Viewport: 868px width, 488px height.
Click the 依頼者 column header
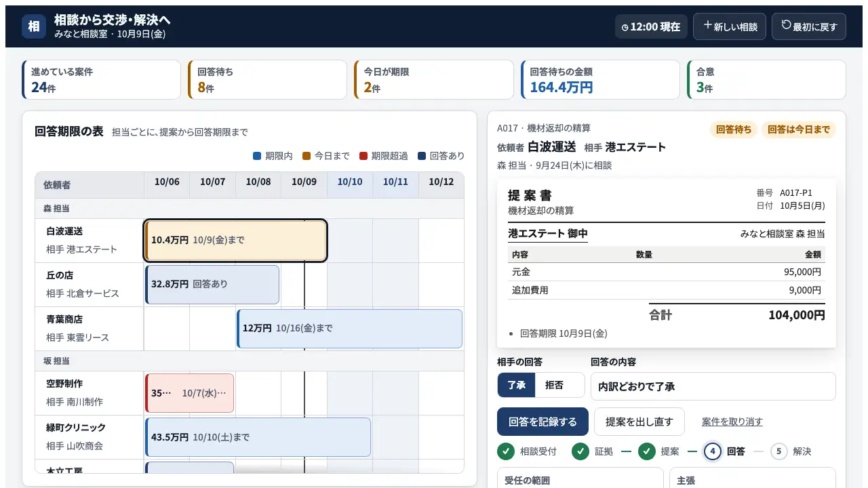tap(90, 185)
